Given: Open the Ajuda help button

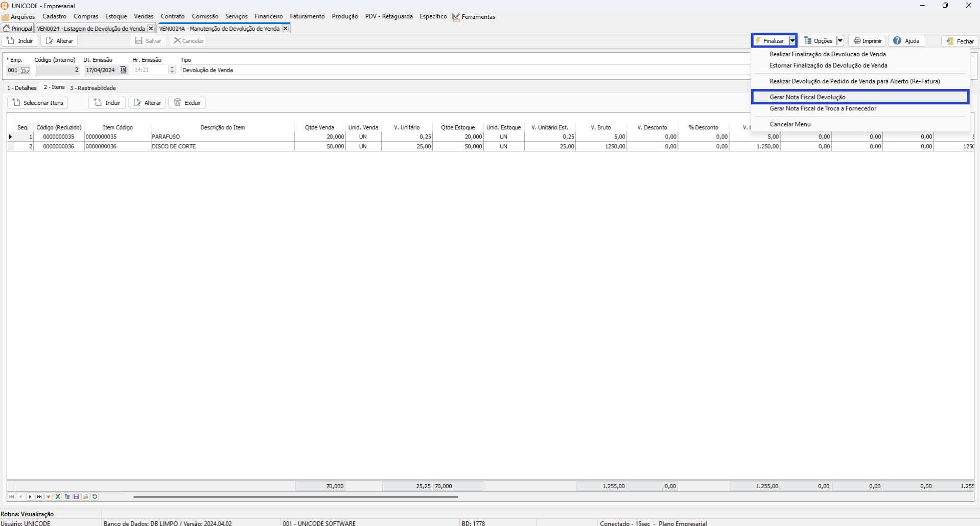Looking at the screenshot, I should [x=906, y=41].
